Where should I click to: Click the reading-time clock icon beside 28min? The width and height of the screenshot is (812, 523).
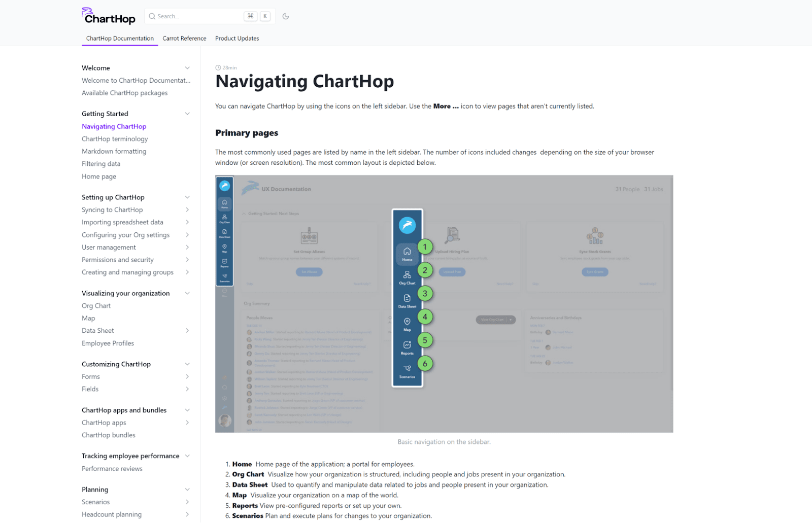tap(218, 67)
